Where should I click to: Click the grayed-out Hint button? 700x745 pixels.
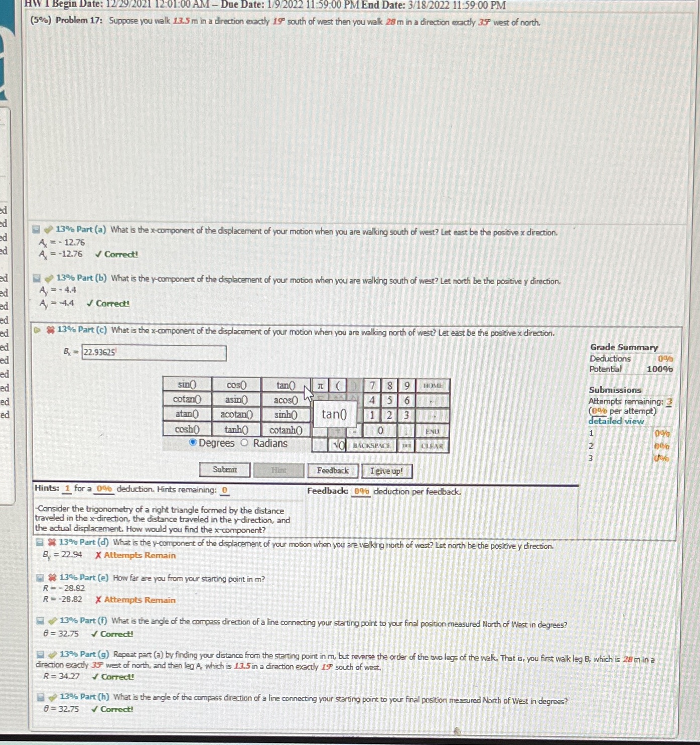[x=279, y=470]
